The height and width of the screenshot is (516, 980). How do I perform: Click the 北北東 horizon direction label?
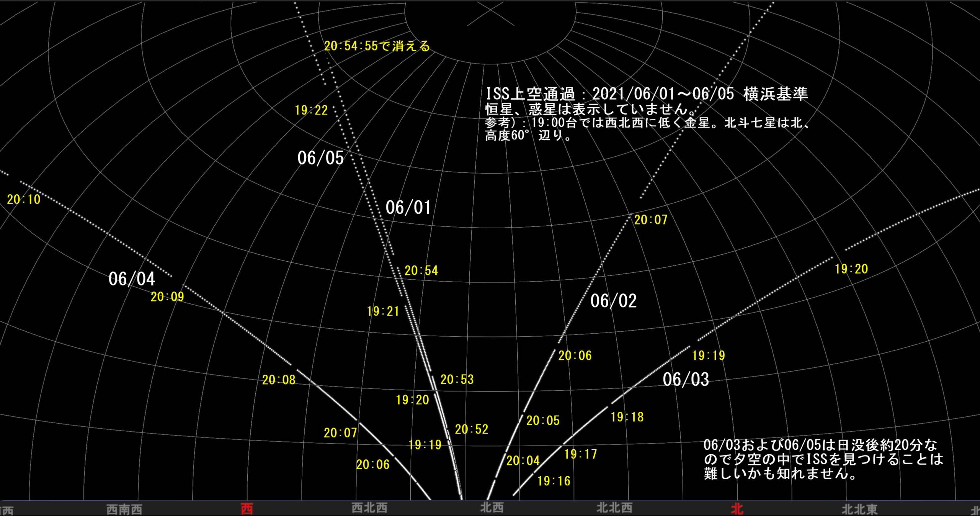[x=859, y=509]
